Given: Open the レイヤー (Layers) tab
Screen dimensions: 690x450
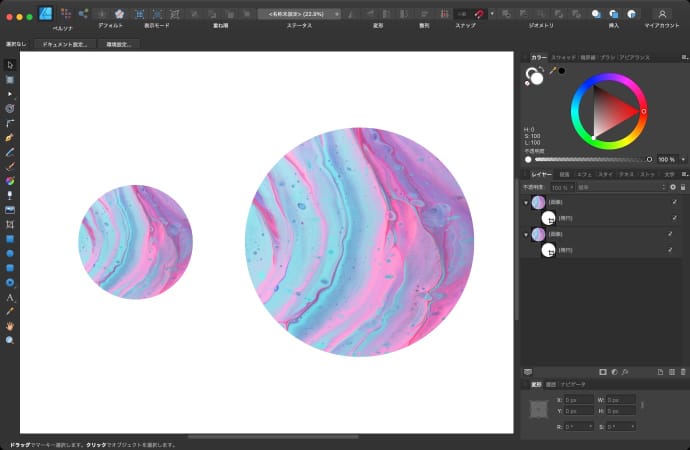Looking at the screenshot, I should (x=540, y=174).
